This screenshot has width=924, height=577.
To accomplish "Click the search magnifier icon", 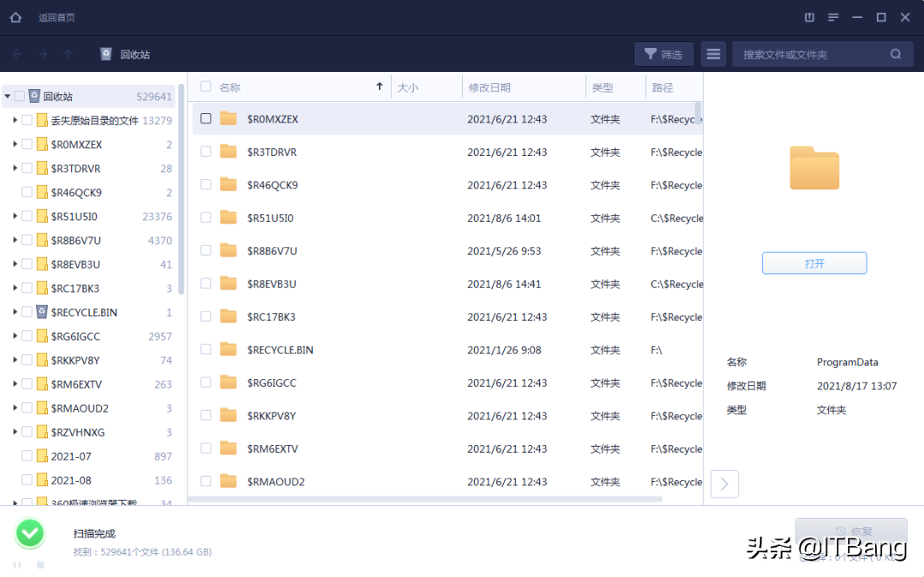I will pyautogui.click(x=896, y=54).
